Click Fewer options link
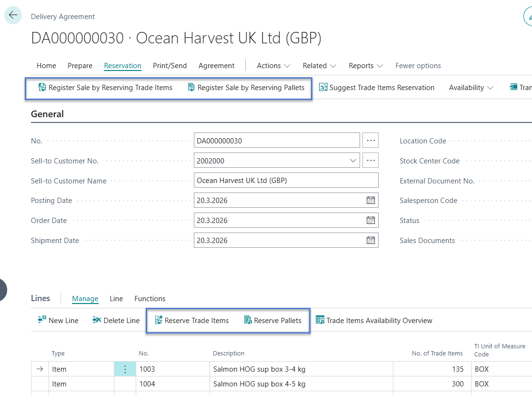 click(418, 66)
